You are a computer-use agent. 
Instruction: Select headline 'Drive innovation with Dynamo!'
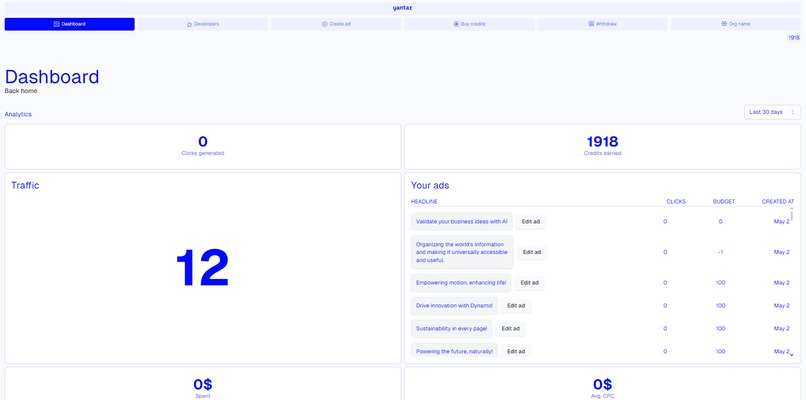(454, 306)
